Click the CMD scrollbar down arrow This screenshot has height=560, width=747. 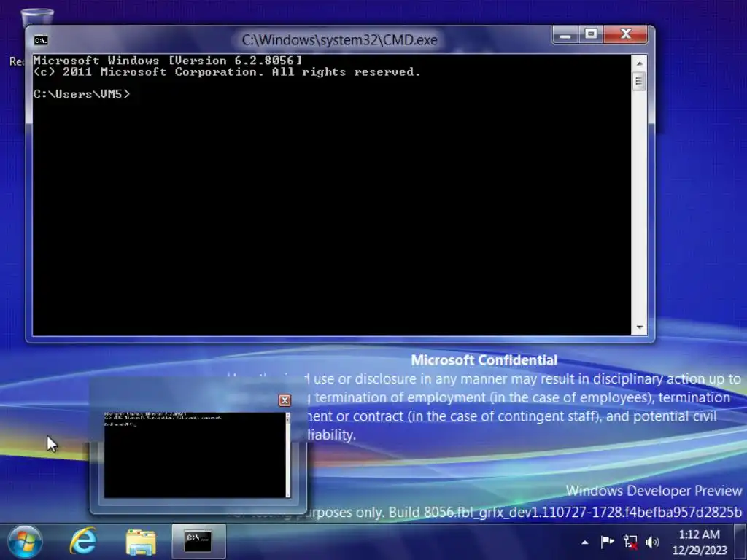point(639,327)
